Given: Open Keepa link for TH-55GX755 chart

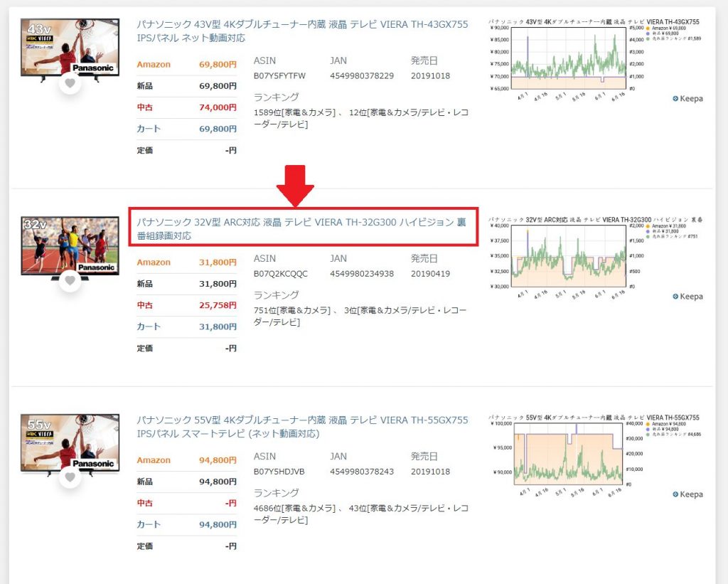Looking at the screenshot, I should coord(687,494).
